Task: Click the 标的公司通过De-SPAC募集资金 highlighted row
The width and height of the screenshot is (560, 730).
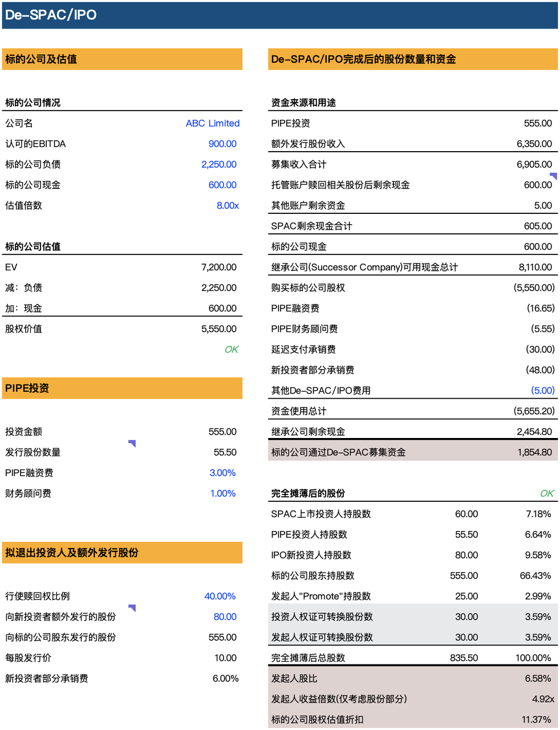Action: 412,452
